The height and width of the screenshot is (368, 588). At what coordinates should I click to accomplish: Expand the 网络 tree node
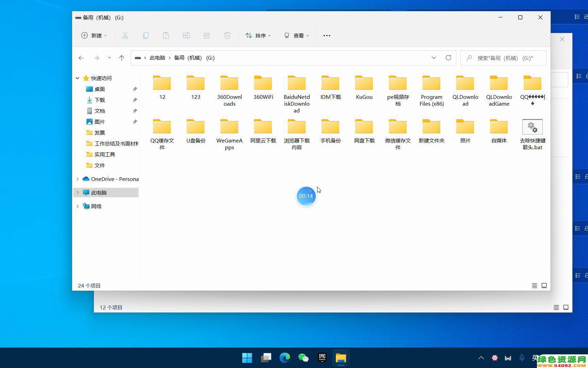78,206
